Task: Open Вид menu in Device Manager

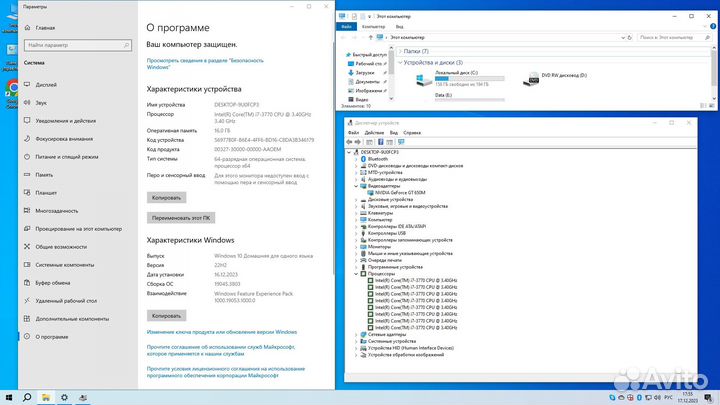Action: [x=394, y=133]
